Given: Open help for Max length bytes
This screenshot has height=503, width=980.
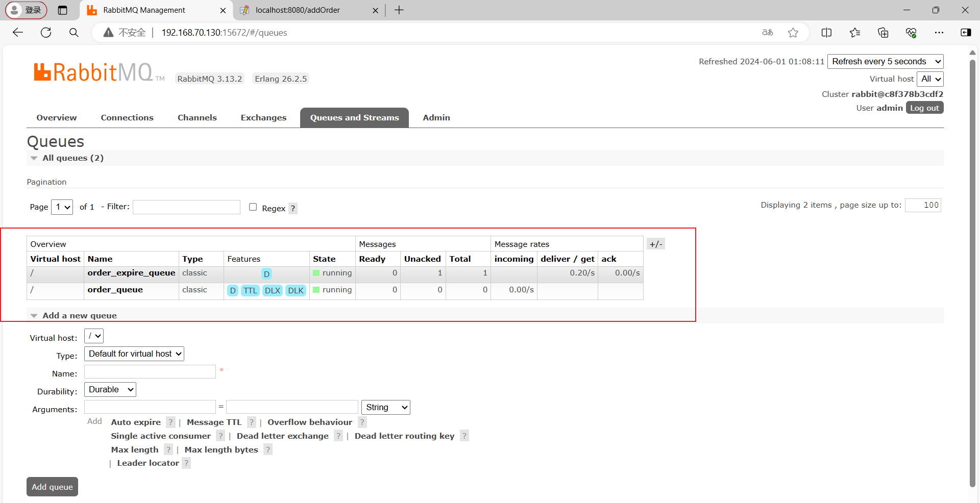Looking at the screenshot, I should coord(268,449).
